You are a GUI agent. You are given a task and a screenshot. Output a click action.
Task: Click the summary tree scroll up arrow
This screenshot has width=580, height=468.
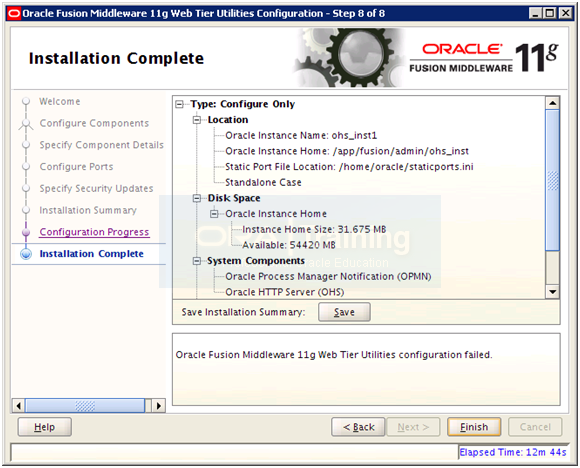[553, 103]
